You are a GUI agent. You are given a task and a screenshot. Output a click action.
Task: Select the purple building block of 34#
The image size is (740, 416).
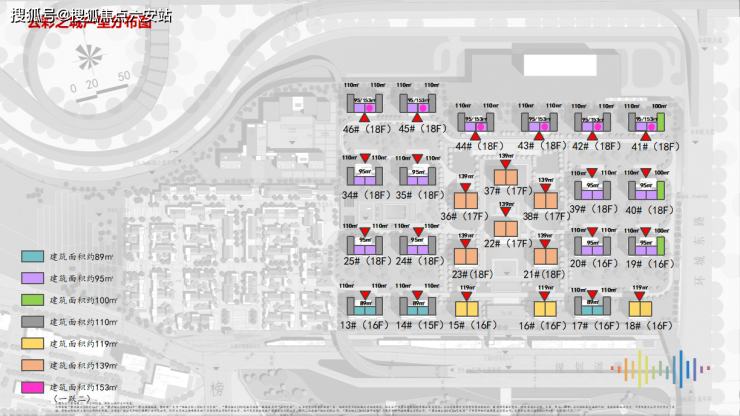click(x=363, y=177)
